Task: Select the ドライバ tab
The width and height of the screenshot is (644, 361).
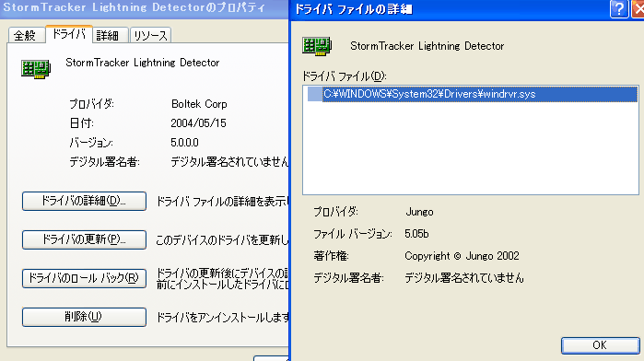Action: 68,34
